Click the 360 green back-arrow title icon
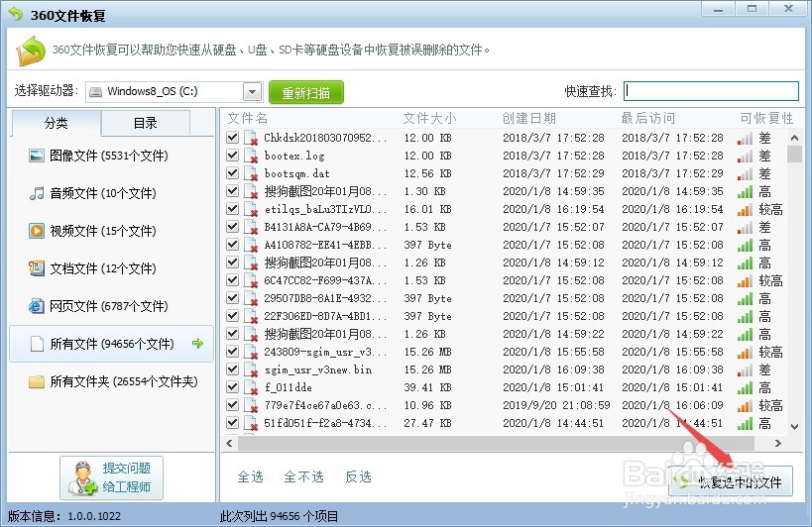Viewport: 812px width, 527px height. [16, 14]
